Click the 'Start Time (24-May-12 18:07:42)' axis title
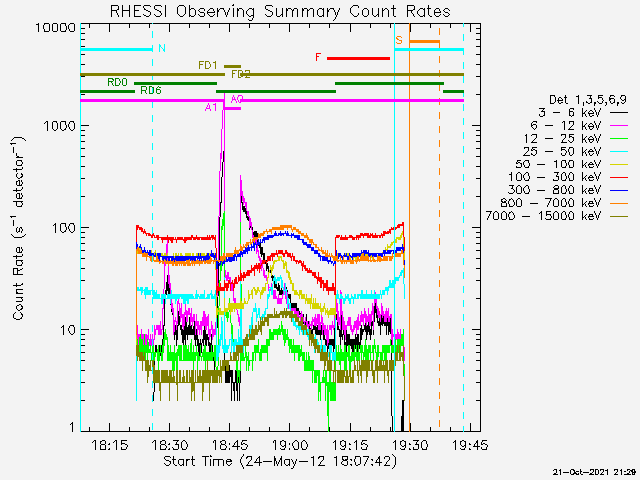 tap(280, 462)
